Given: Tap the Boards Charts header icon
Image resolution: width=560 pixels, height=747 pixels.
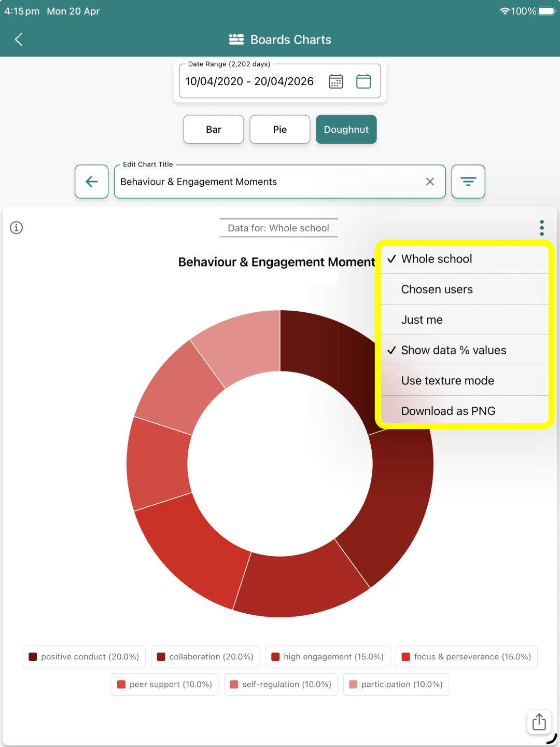Looking at the screenshot, I should click(236, 39).
